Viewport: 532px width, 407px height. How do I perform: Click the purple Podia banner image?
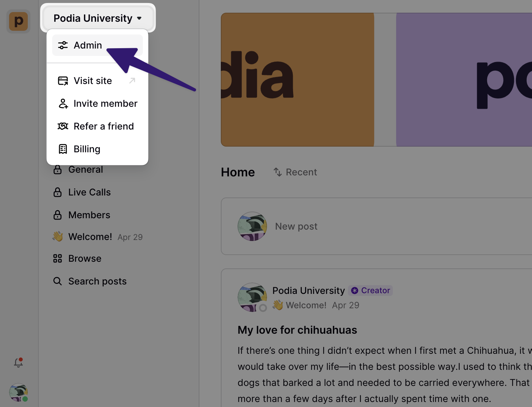tap(464, 80)
